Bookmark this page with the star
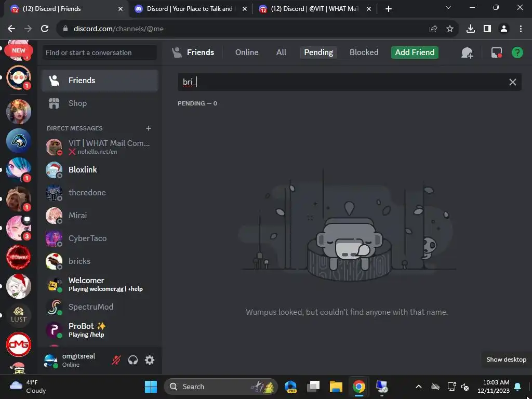The width and height of the screenshot is (532, 399). (x=449, y=29)
